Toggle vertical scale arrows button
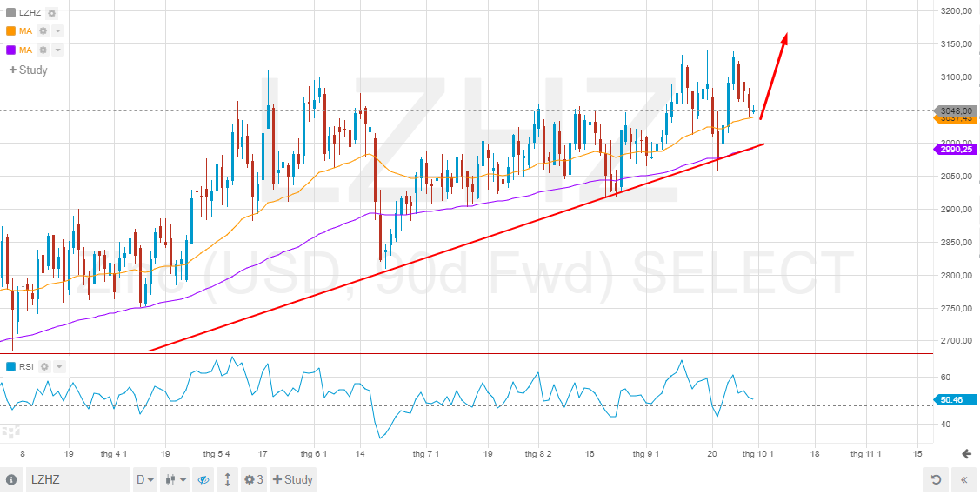 228,480
